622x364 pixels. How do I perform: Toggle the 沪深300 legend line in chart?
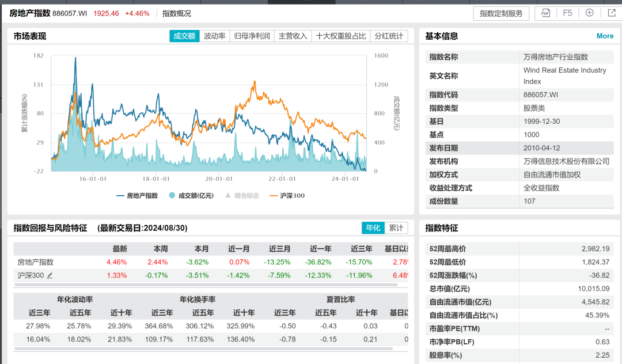(287, 195)
